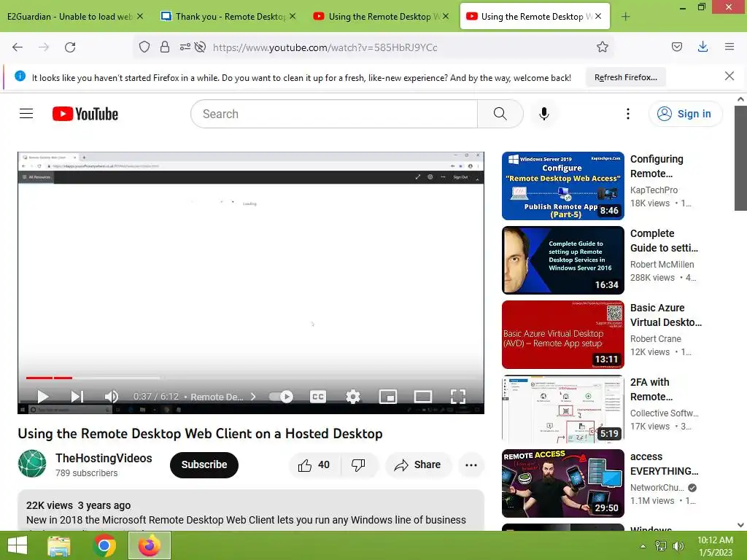Screen dimensions: 747x560
Task: Open Windows Start menu
Action: pos(18,545)
